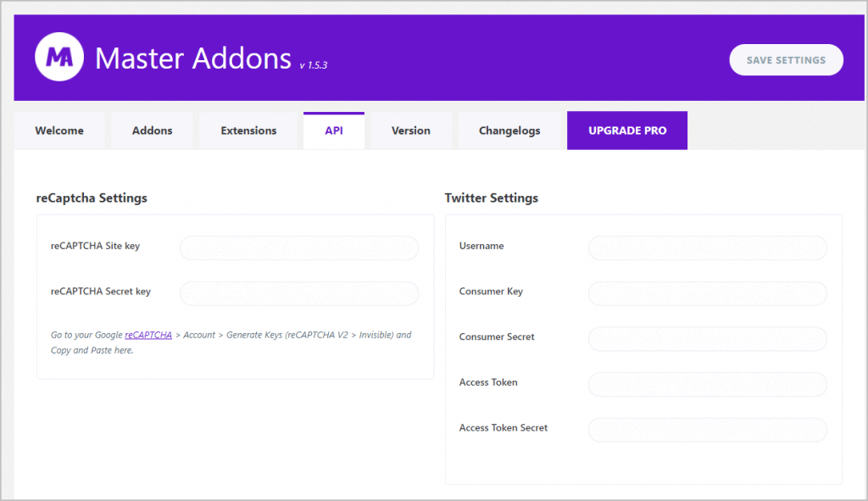Click into the reCAPTCHA Secret key field
Image resolution: width=868 pixels, height=501 pixels.
tap(299, 293)
